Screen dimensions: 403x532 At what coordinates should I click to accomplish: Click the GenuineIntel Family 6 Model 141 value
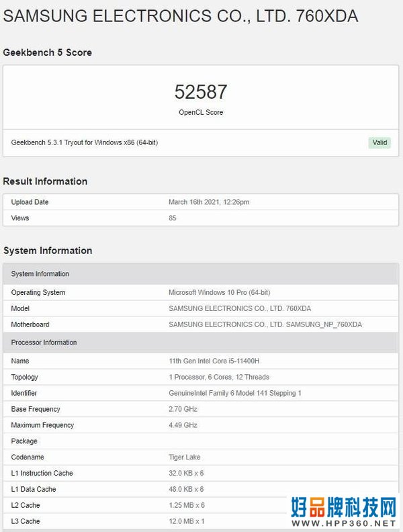[235, 393]
